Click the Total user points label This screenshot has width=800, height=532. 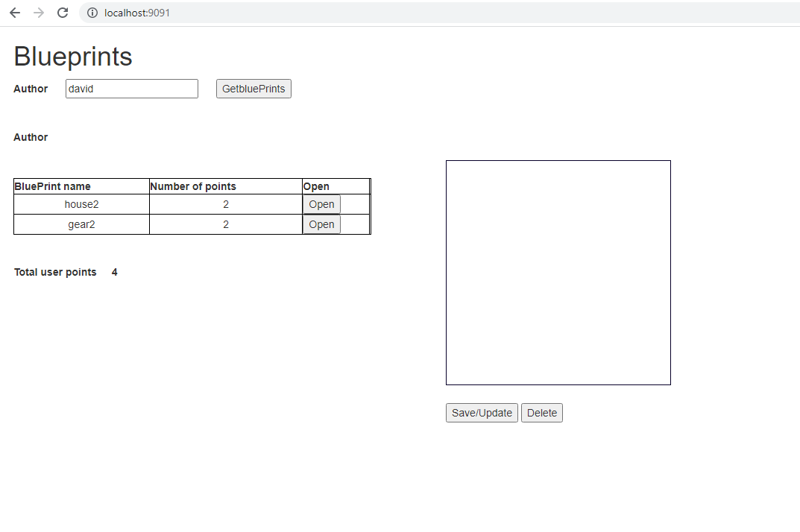tap(55, 272)
